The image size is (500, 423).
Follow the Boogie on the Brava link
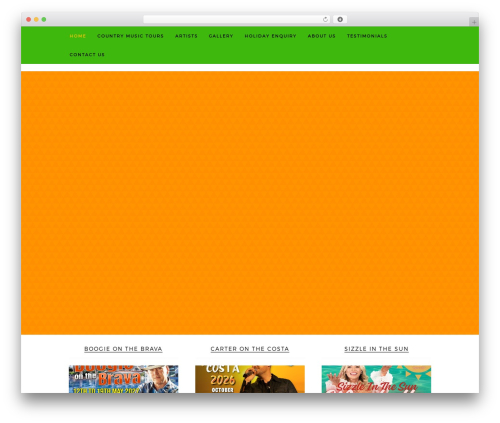(123, 349)
